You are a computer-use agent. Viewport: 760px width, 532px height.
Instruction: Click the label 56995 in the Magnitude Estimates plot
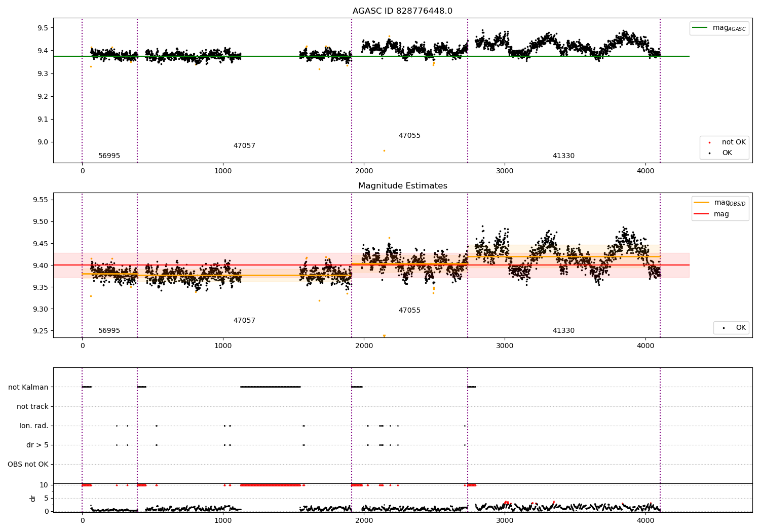109,331
